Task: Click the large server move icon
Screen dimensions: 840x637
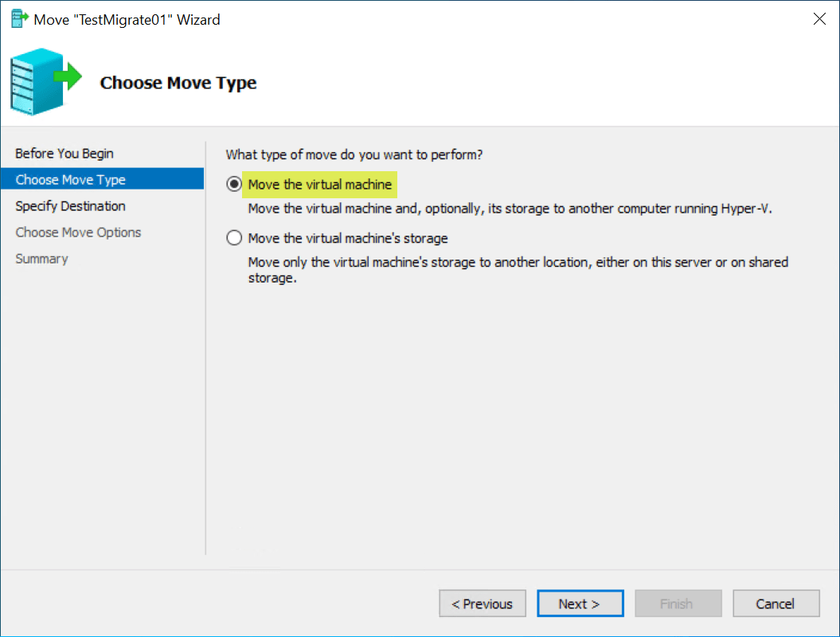Action: (x=46, y=81)
